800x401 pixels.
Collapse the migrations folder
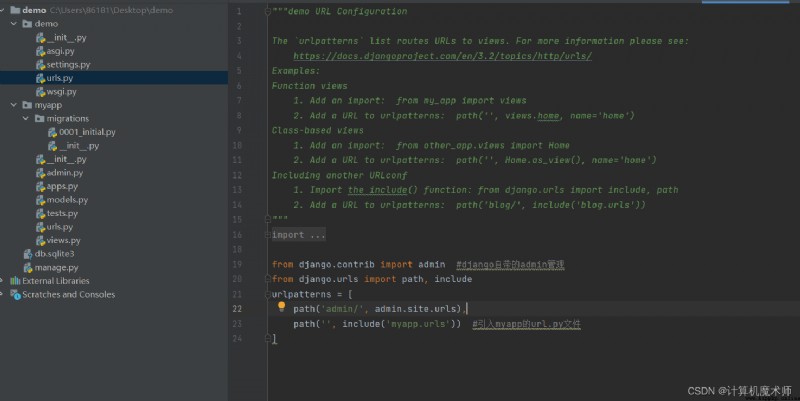[x=26, y=118]
